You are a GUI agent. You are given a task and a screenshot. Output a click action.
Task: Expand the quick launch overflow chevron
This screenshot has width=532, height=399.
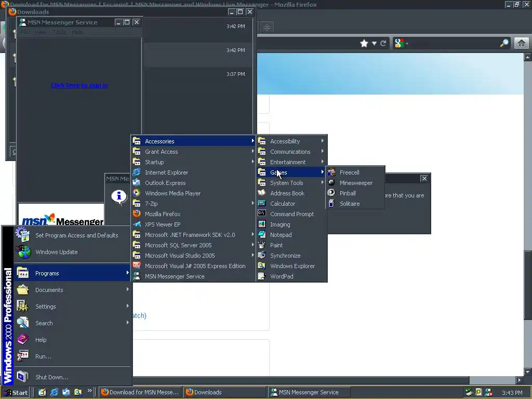click(89, 391)
